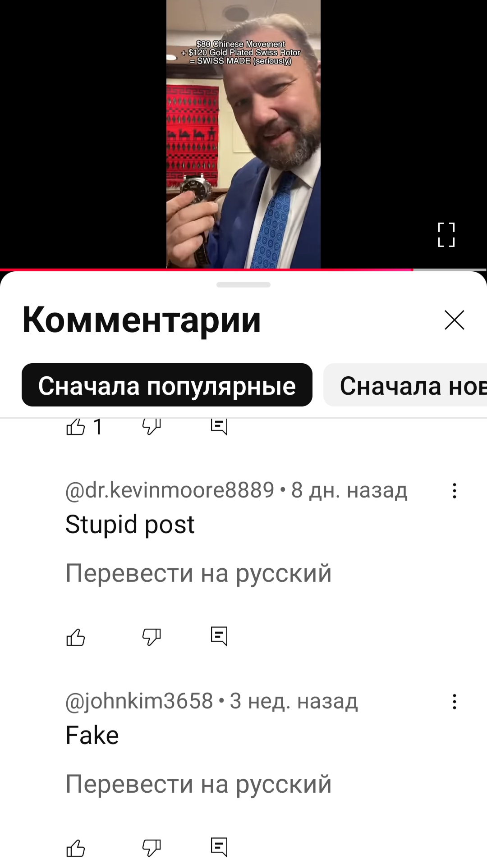Viewport: 487px width, 868px height.
Task: Open @johnkim3658 channel profile
Action: [139, 701]
